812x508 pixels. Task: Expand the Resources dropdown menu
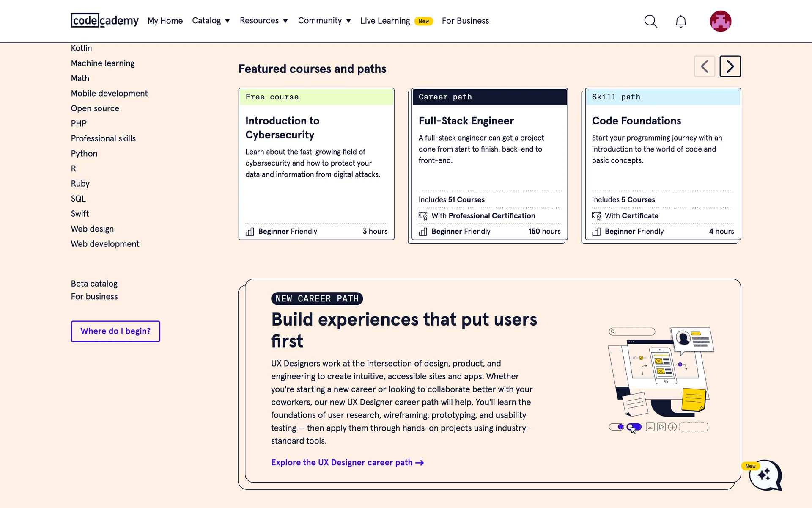pos(263,21)
